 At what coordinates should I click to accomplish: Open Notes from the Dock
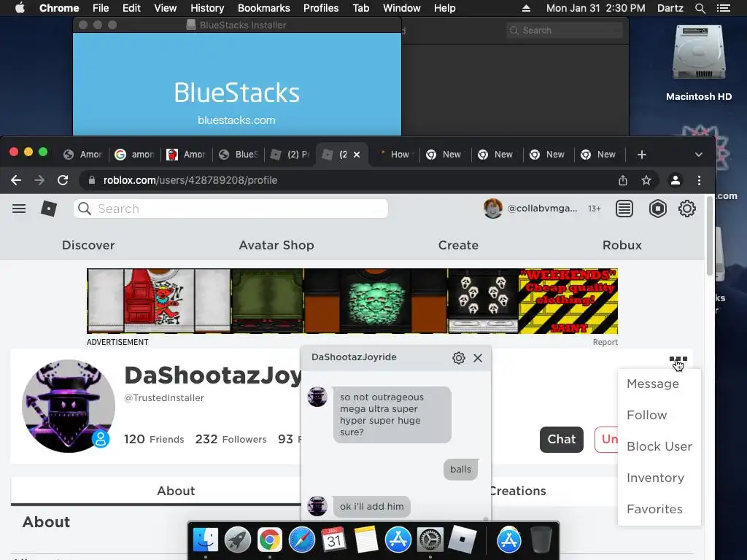coord(366,540)
